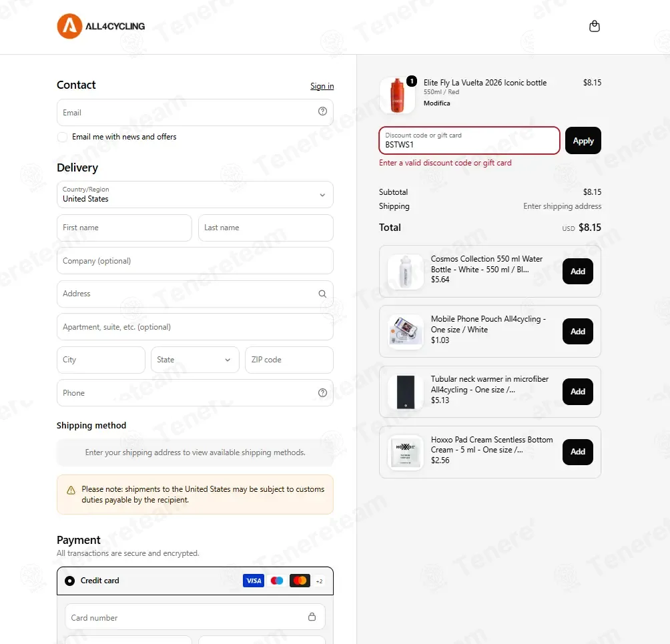Click the Subtotal label
670x644 pixels.
coord(393,192)
